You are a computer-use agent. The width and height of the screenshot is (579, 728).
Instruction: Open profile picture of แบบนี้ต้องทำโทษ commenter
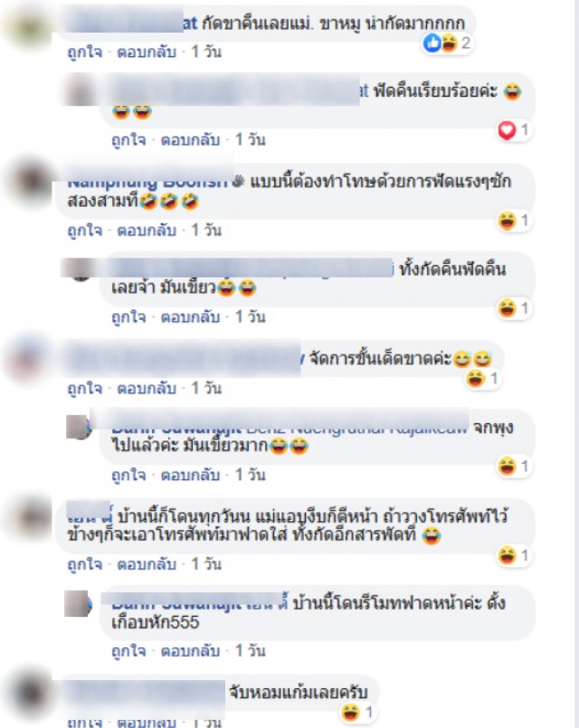(x=31, y=182)
